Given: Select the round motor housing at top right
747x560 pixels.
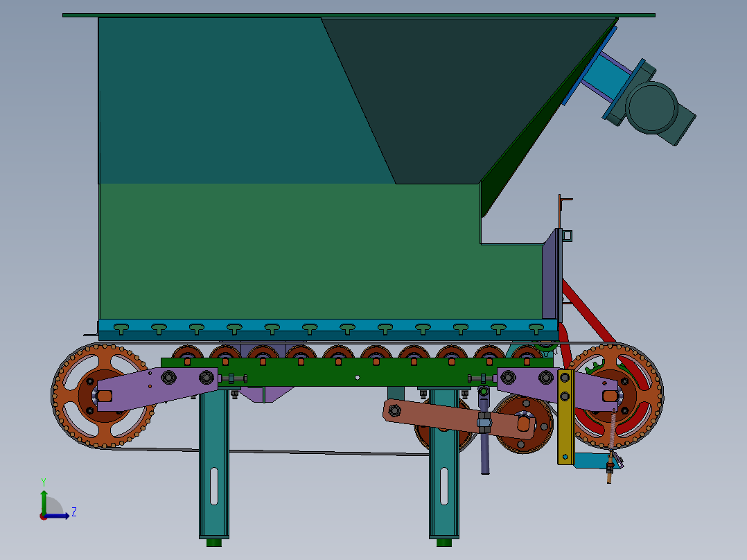Looking at the screenshot, I should coord(651,107).
